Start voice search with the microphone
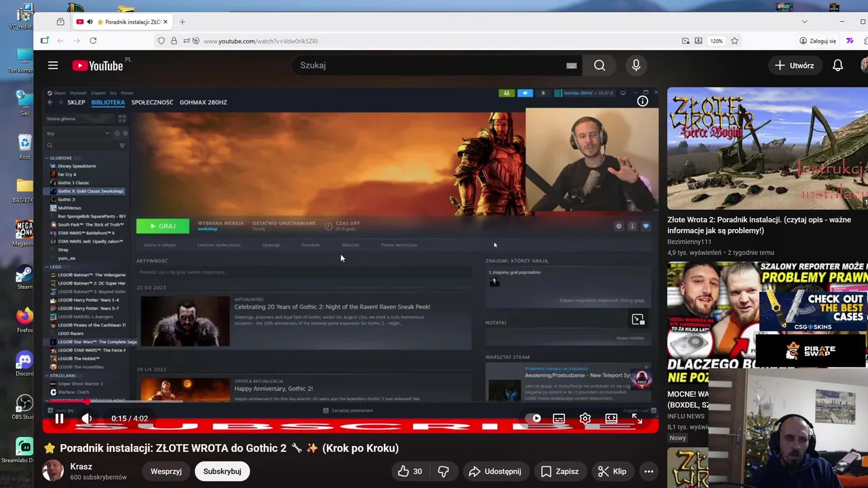Screen dimensions: 868x488 (636, 65)
